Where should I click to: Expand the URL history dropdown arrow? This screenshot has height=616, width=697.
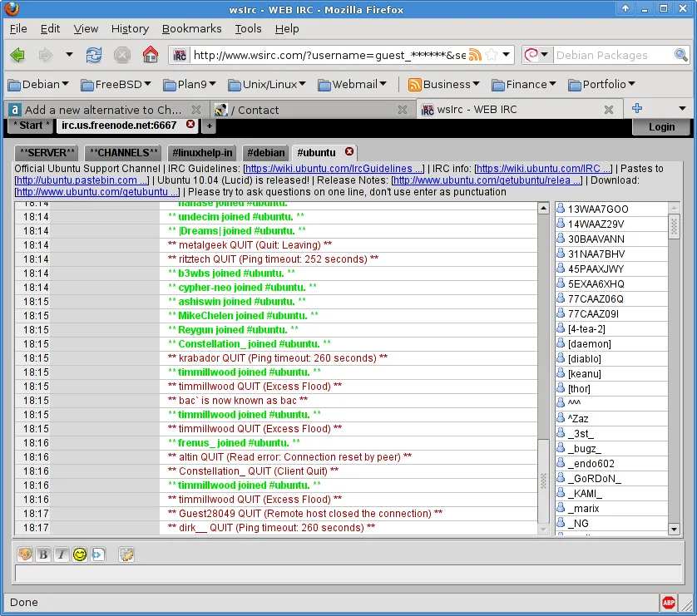pos(506,55)
